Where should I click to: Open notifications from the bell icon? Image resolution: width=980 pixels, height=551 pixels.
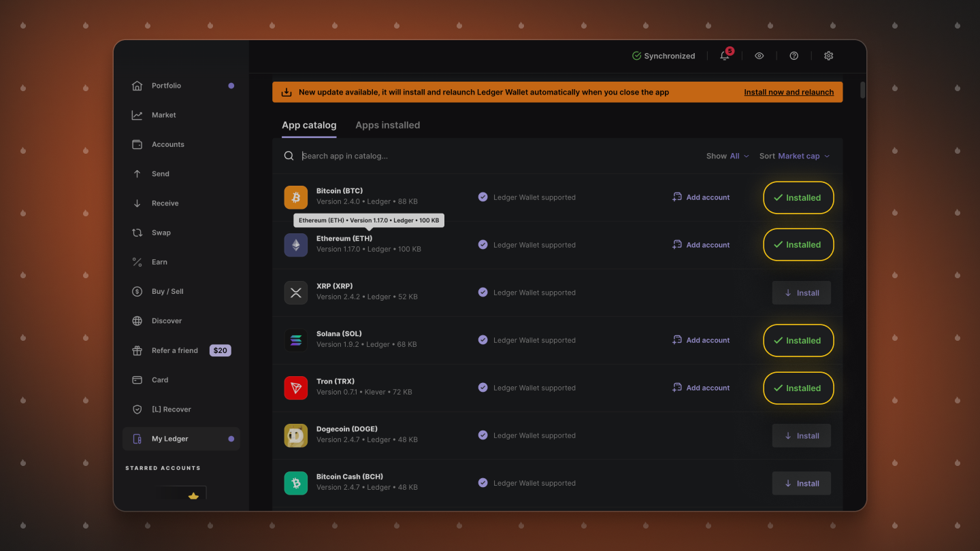pos(724,56)
